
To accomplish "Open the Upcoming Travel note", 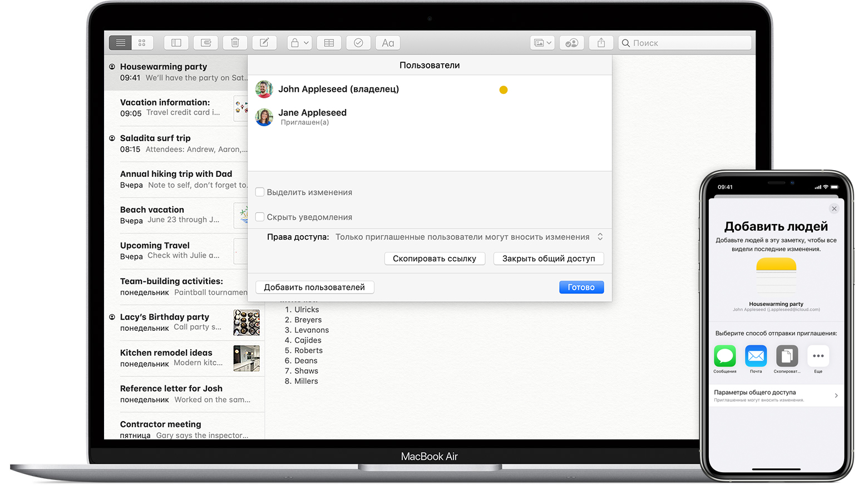I will [176, 251].
